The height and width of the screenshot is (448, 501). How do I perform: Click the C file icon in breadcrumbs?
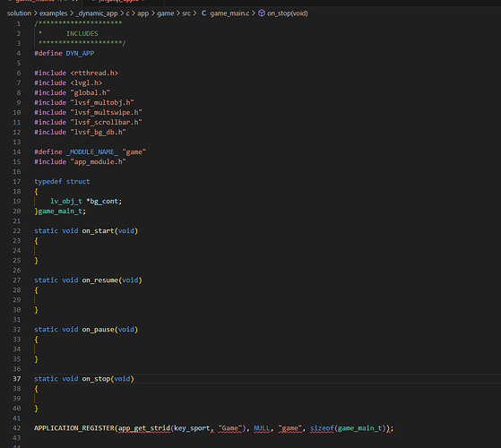coord(203,13)
